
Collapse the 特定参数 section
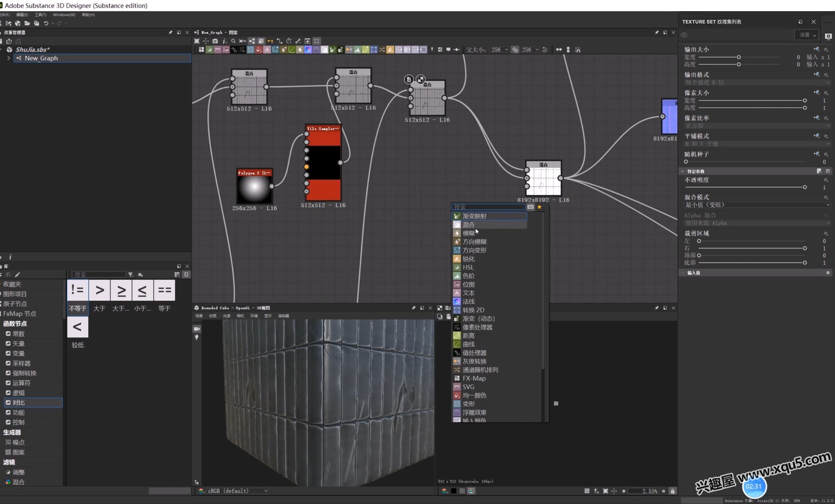point(682,171)
